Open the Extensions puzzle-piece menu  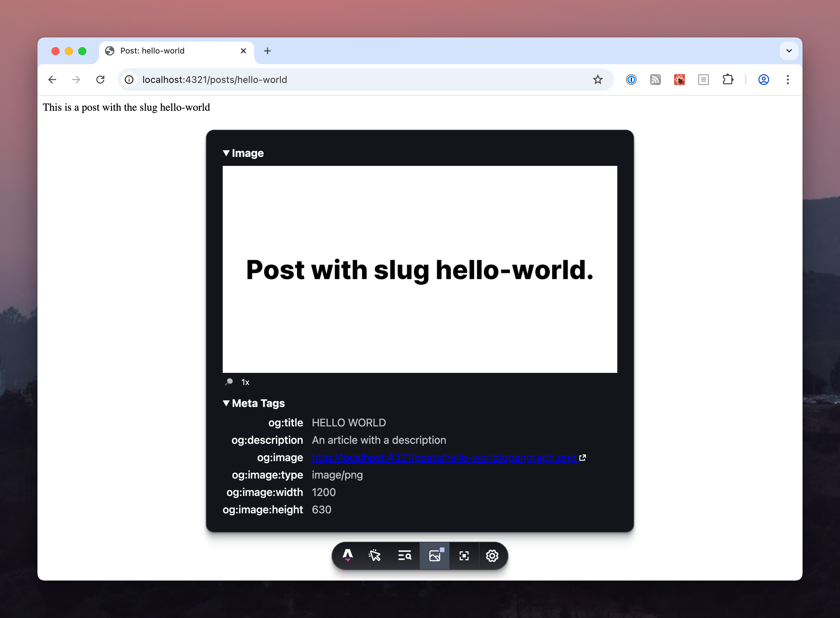point(727,80)
